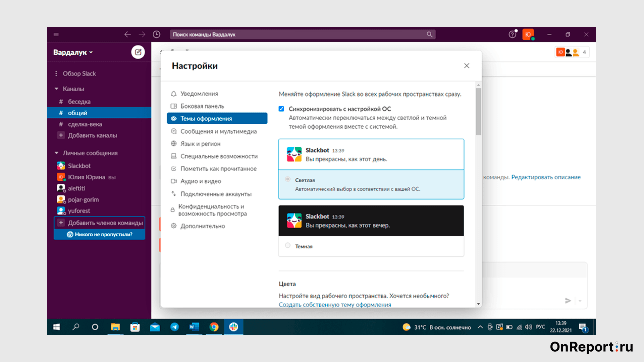
Task: Open help via question mark icon
Action: (512, 34)
